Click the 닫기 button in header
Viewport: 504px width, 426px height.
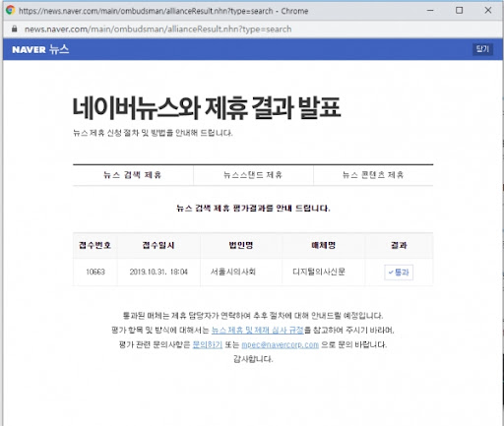click(x=482, y=49)
